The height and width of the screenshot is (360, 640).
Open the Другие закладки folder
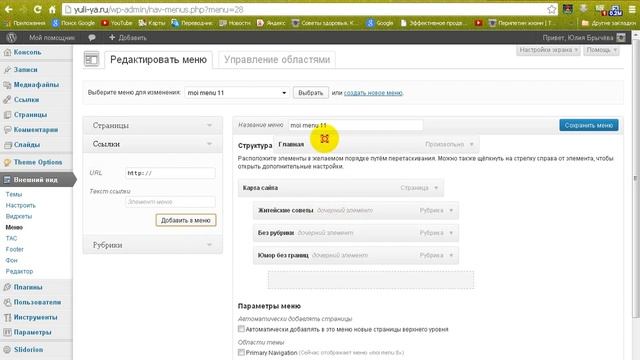608,23
